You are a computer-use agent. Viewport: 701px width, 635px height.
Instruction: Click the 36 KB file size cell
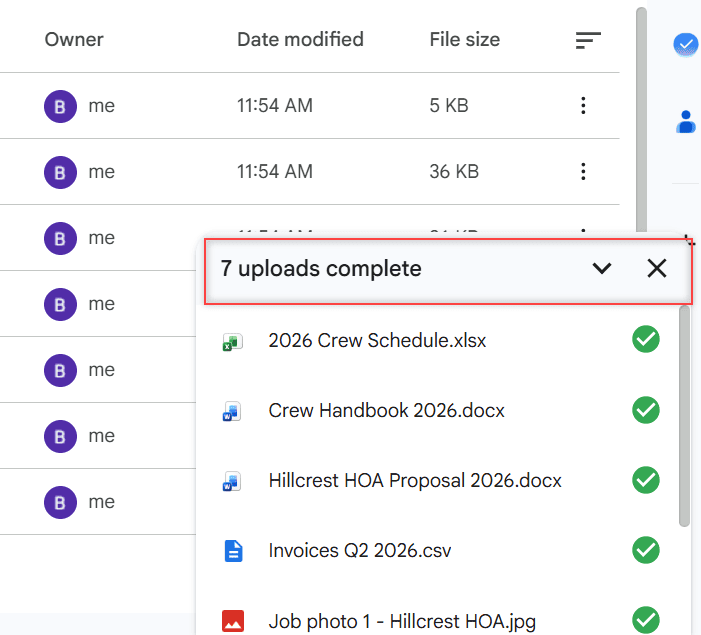[x=454, y=172]
